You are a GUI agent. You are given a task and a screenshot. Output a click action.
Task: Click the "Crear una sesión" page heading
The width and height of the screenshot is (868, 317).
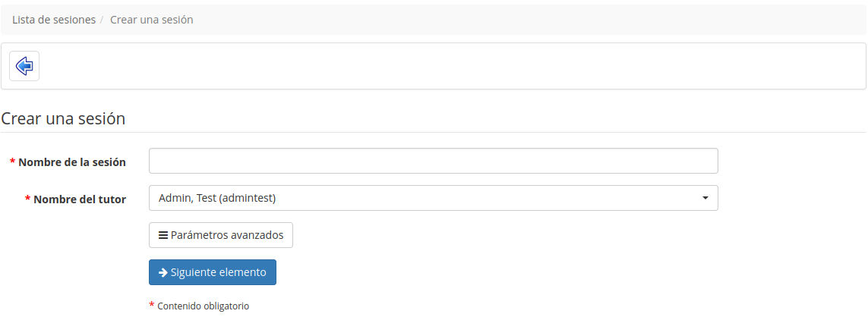pos(63,118)
